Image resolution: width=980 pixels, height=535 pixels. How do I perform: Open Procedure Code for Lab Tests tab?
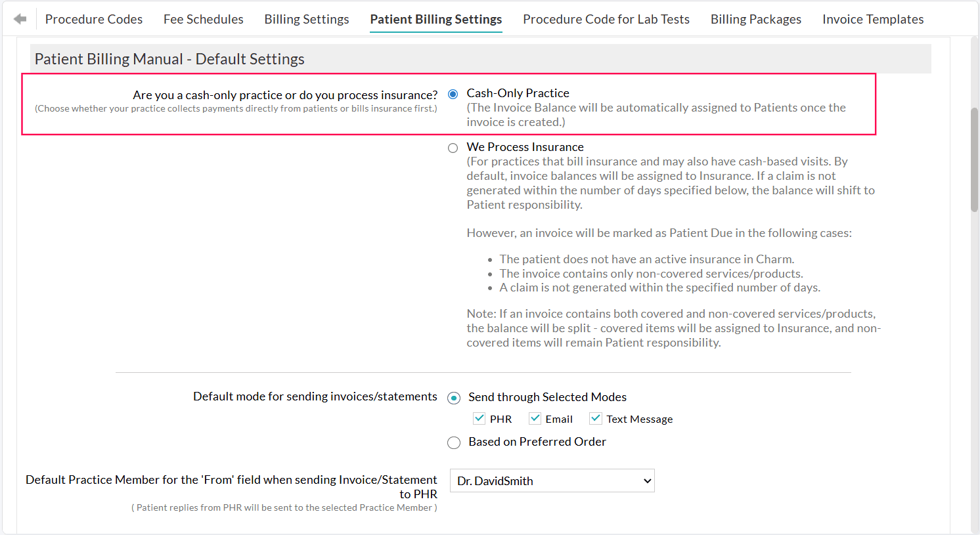pyautogui.click(x=606, y=20)
